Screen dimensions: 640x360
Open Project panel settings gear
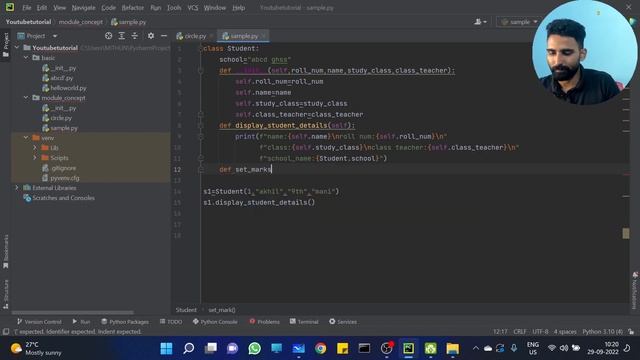click(x=151, y=36)
